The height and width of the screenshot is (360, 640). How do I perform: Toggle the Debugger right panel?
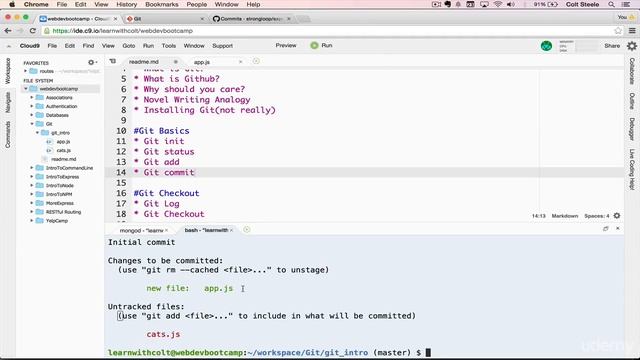tap(632, 129)
